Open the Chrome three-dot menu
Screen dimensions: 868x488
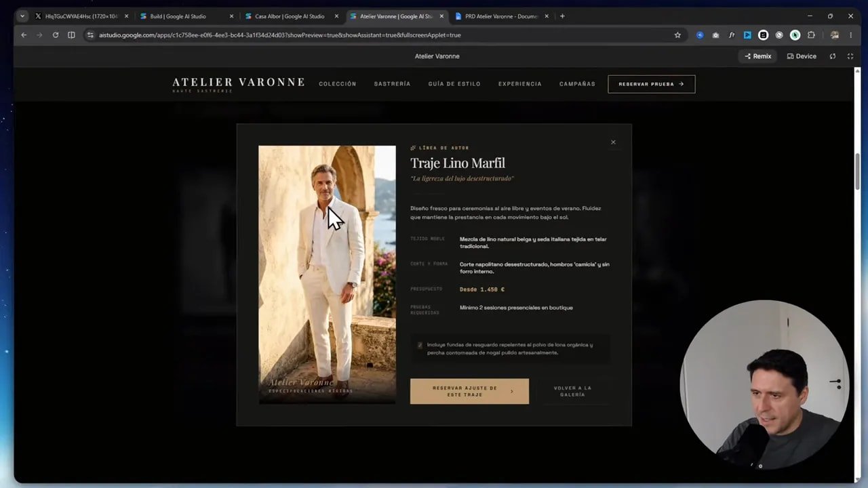pos(851,35)
